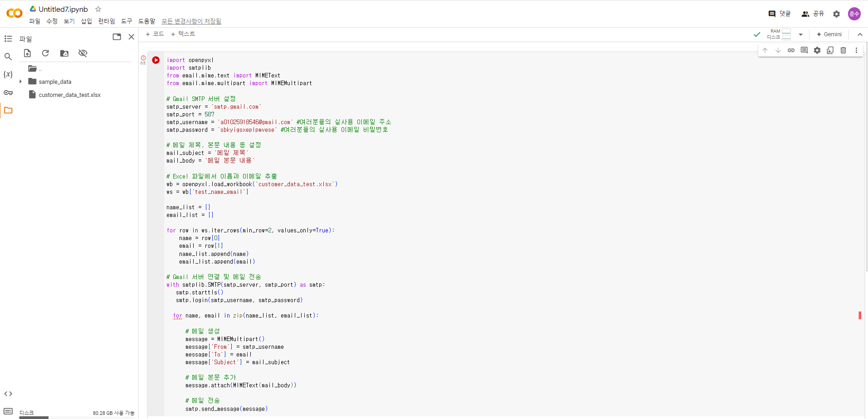This screenshot has width=868, height=419.
Task: Click the RAM and disk usage indicator
Action: [x=779, y=34]
